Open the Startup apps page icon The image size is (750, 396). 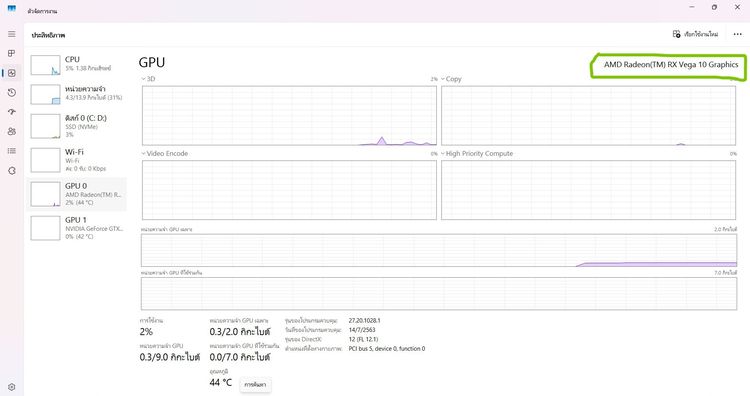pos(11,111)
